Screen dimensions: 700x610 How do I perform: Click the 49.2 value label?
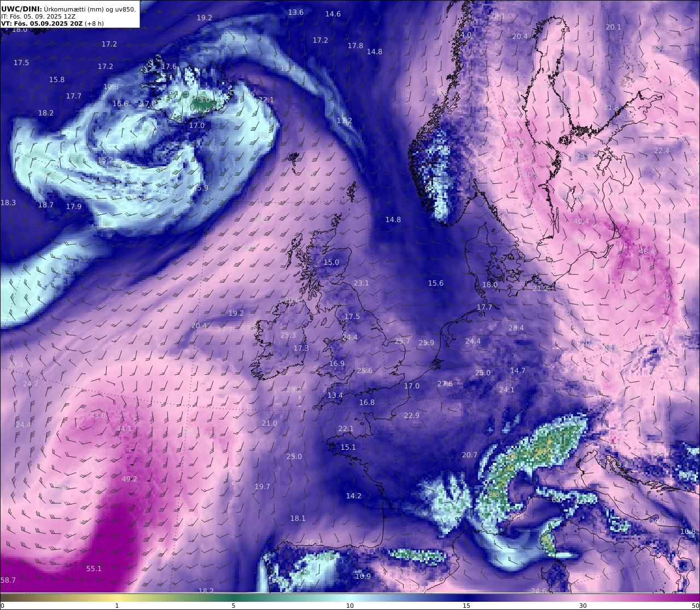(x=130, y=479)
